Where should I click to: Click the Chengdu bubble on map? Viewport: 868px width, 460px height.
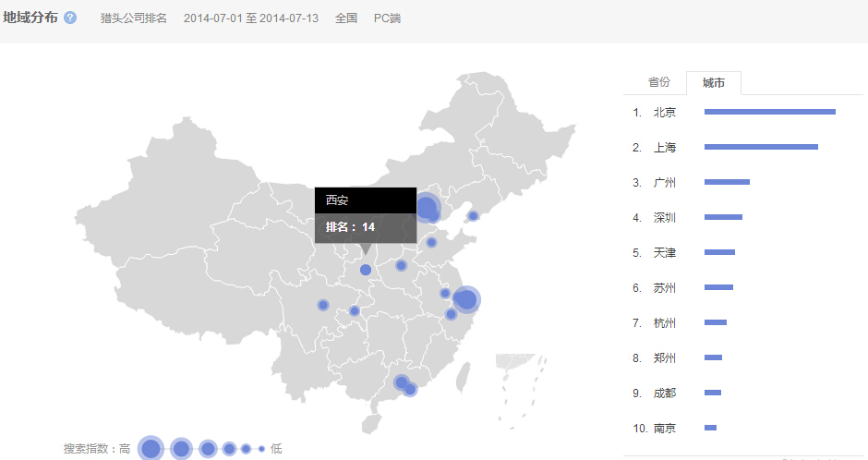point(323,305)
